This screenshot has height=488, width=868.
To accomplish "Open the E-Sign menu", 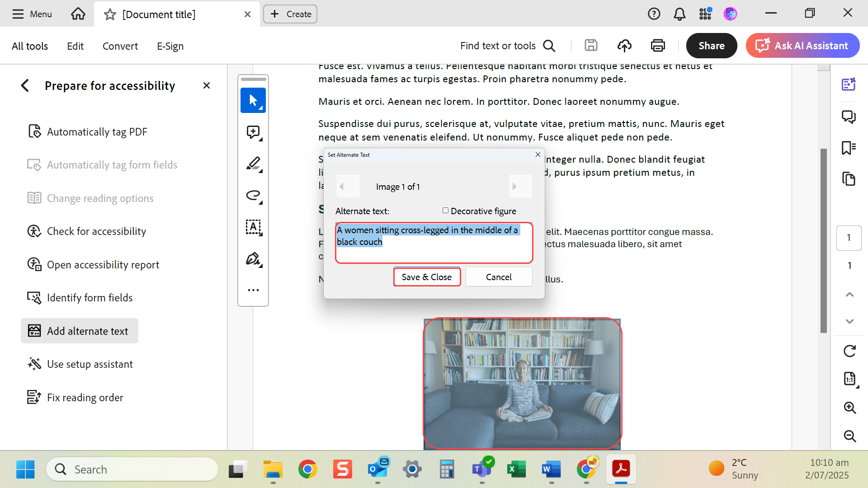I will [x=170, y=46].
